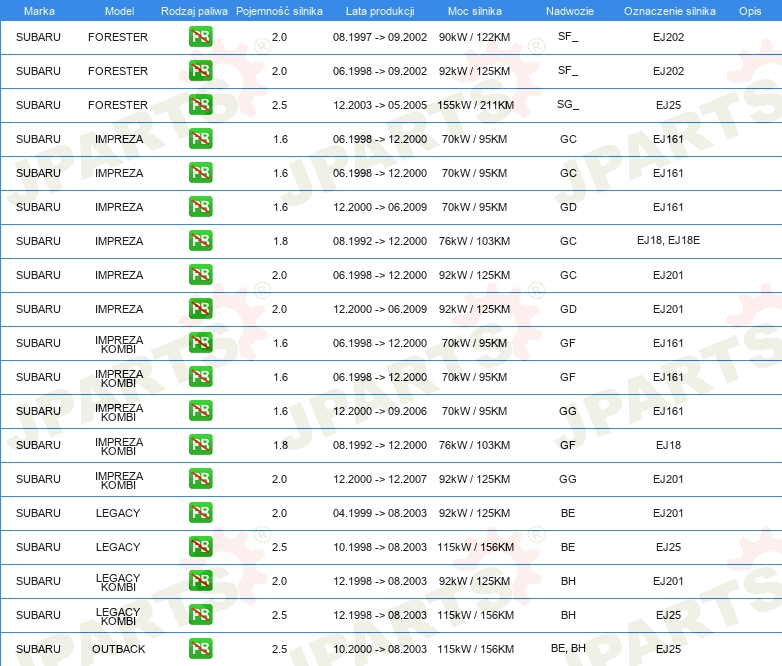Select 'EJ25' engine code in Forester row
782x666 pixels.
pos(668,105)
